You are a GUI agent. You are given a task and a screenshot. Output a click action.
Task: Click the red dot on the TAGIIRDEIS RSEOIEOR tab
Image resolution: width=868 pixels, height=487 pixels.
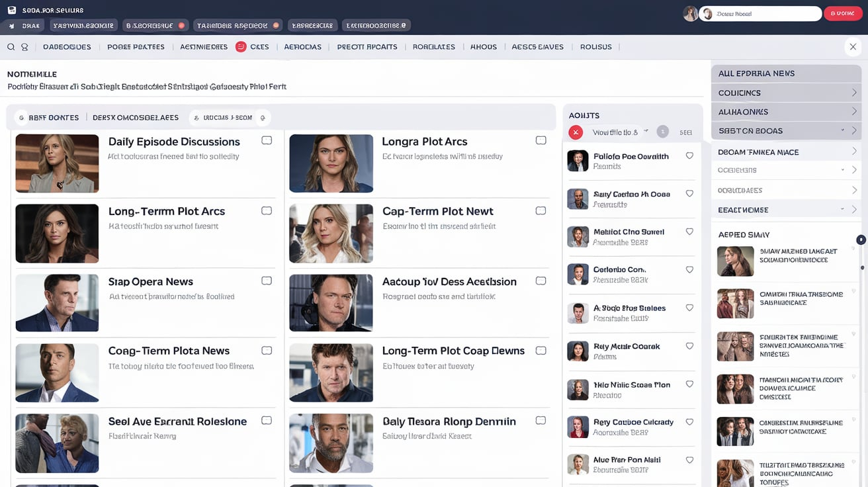tap(276, 26)
